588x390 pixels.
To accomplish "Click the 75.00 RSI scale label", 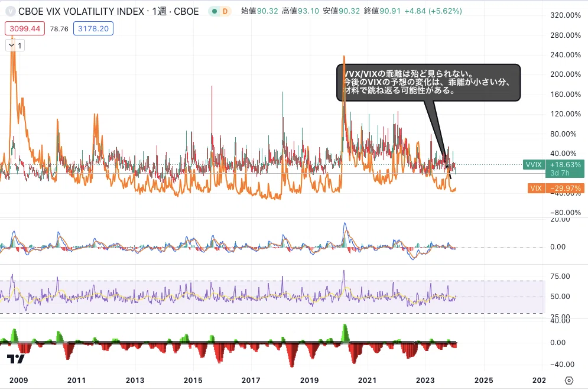I will (560, 277).
